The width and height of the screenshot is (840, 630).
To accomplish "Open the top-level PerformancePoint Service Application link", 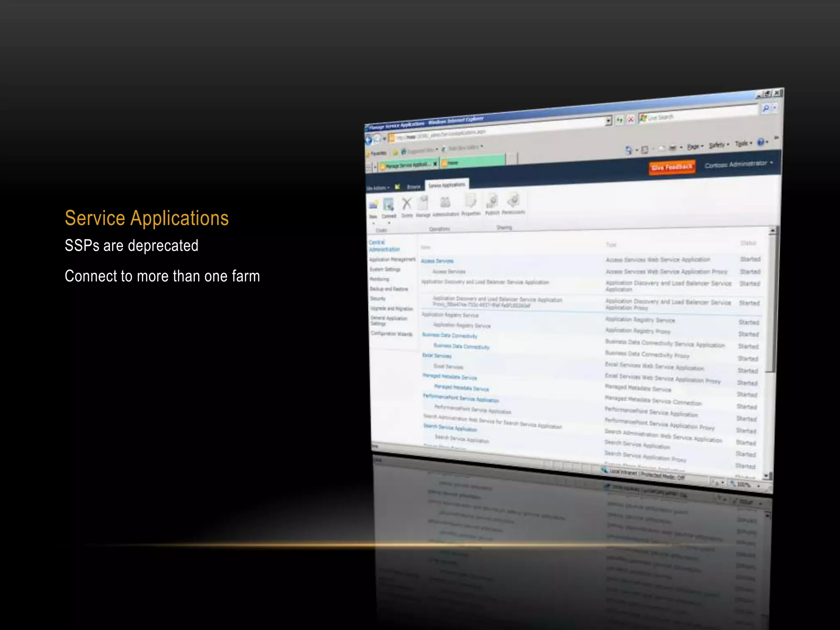I will click(x=461, y=398).
